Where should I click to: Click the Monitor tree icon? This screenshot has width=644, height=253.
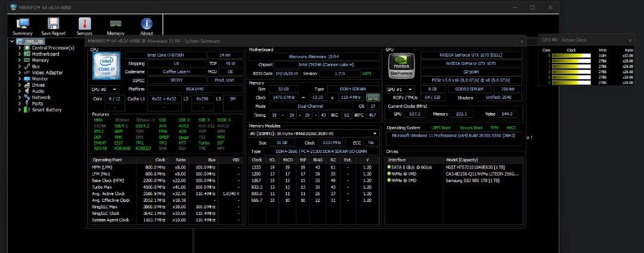(x=27, y=79)
